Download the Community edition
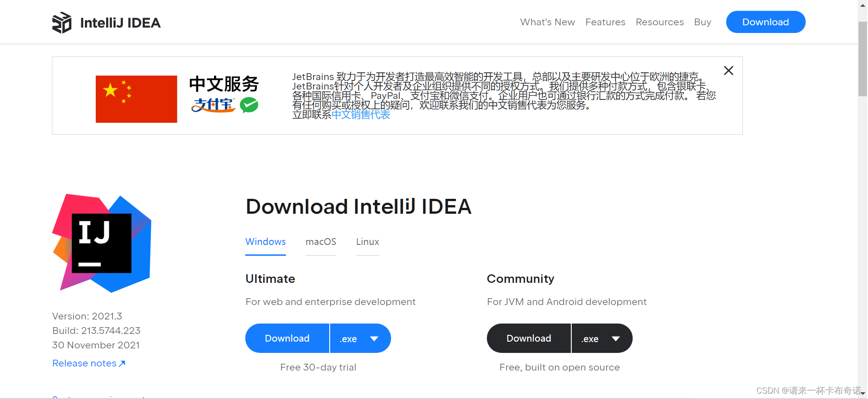 click(x=529, y=338)
